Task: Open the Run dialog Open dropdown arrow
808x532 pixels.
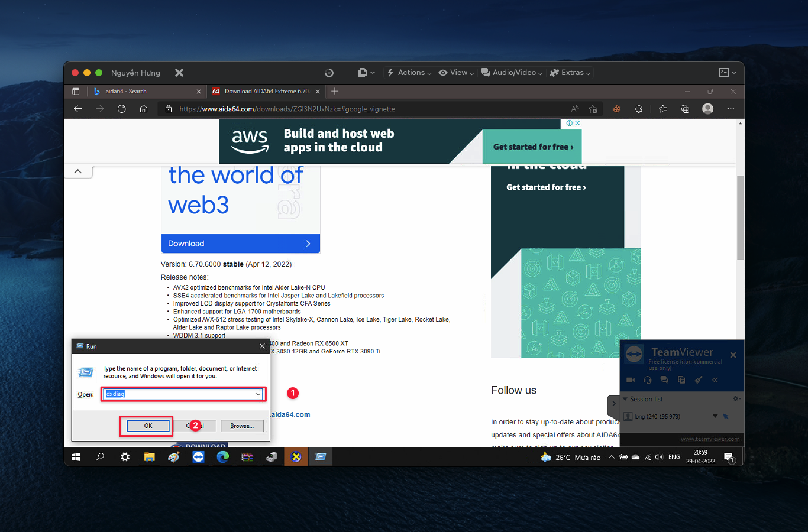Action: click(x=258, y=394)
